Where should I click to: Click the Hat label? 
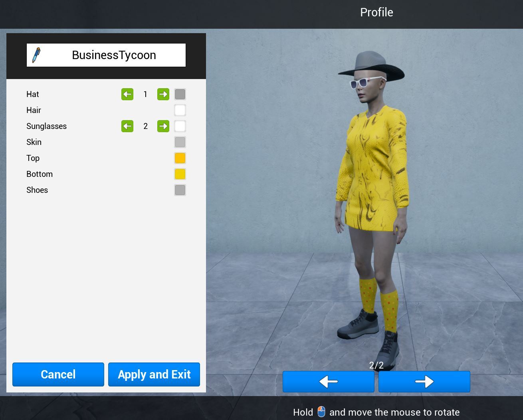(x=33, y=94)
